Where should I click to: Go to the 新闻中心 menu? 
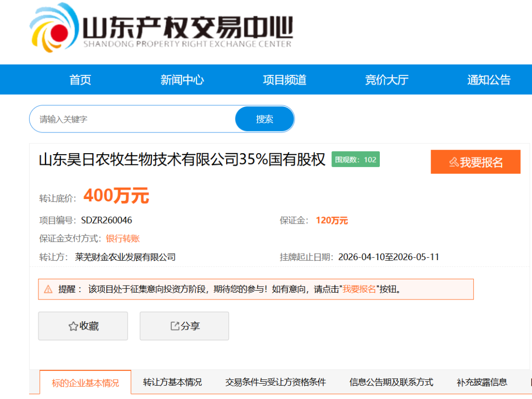(182, 80)
